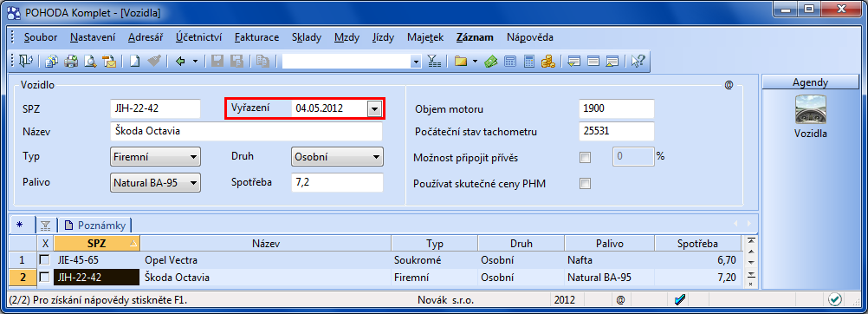Click the exit door toolbar icon

[26, 61]
